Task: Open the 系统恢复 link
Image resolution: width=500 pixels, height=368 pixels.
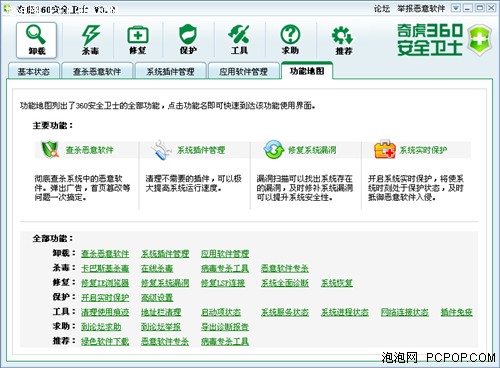Action: click(x=337, y=283)
